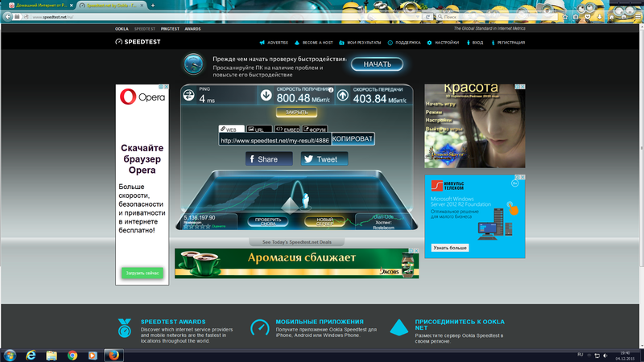
Task: Click the download speed arrow icon
Action: [266, 96]
